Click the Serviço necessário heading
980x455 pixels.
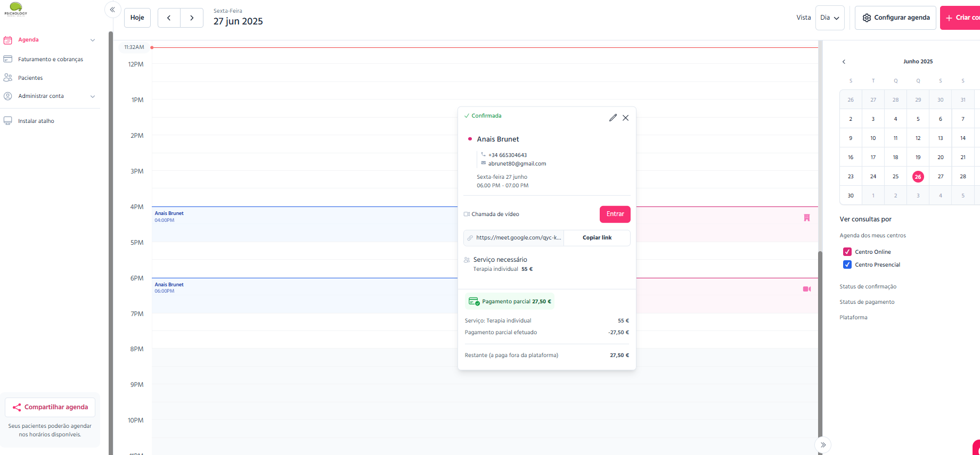[x=500, y=260]
